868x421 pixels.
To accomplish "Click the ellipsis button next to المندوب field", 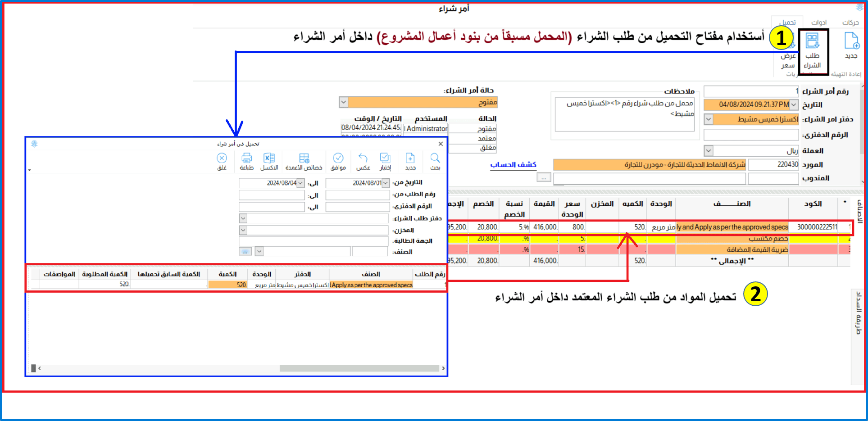I will [x=544, y=178].
